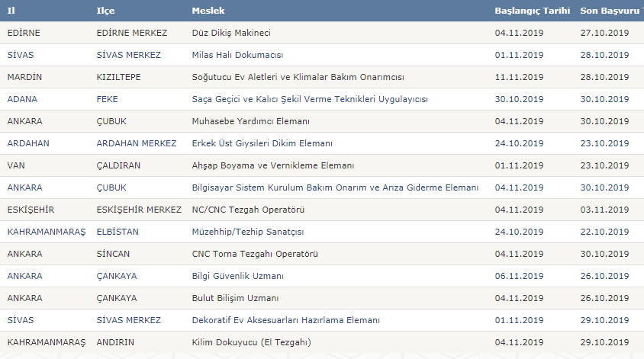Select Saça Geçici ve Kalıcı Şekil Verme entry
This screenshot has height=359, width=644.
coord(310,99)
